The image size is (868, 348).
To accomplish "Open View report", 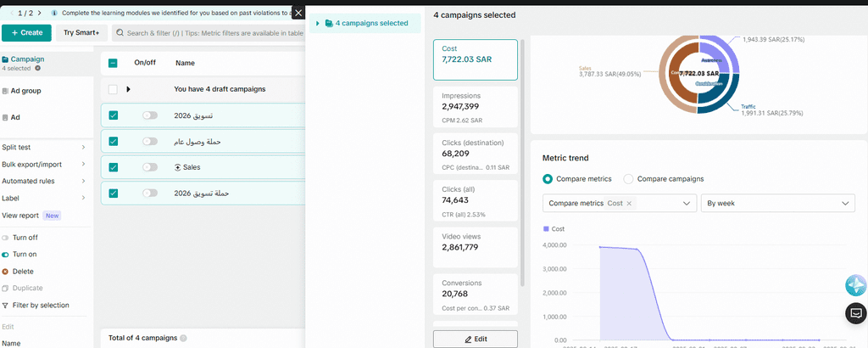I will click(20, 216).
